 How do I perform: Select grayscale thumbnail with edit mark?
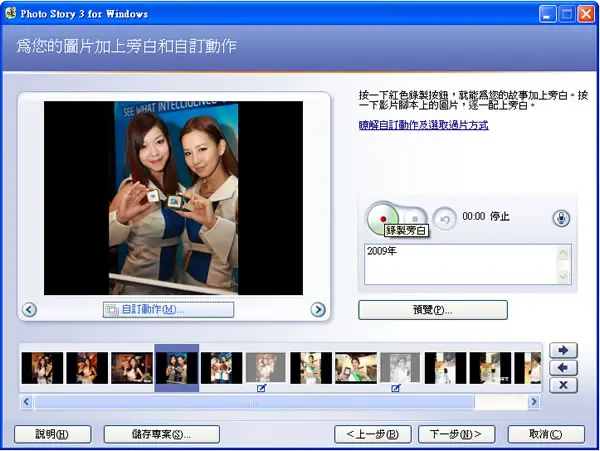point(400,368)
